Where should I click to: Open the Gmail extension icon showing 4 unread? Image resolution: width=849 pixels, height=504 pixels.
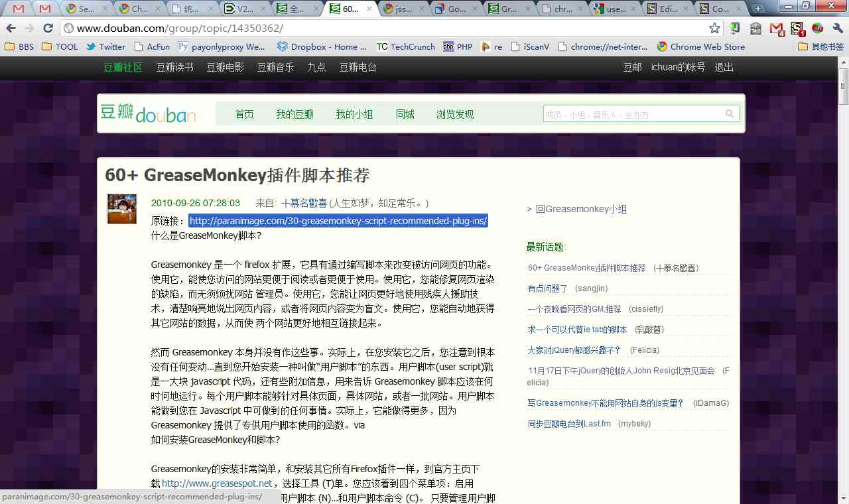[x=776, y=29]
